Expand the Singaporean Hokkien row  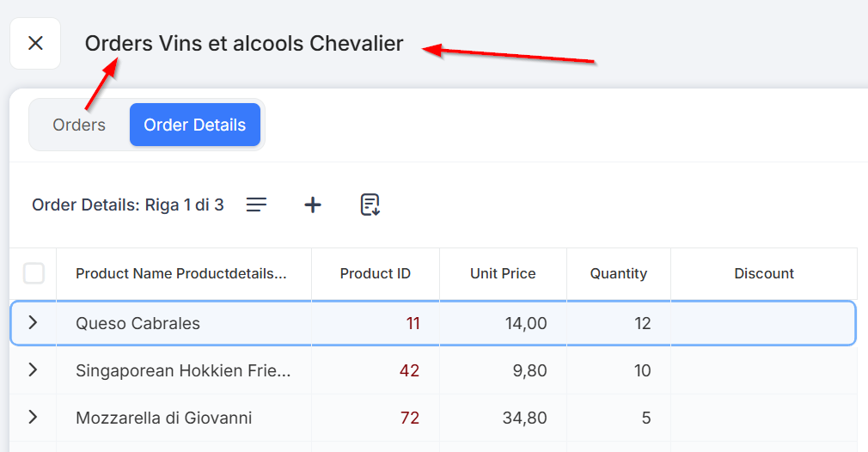[33, 370]
